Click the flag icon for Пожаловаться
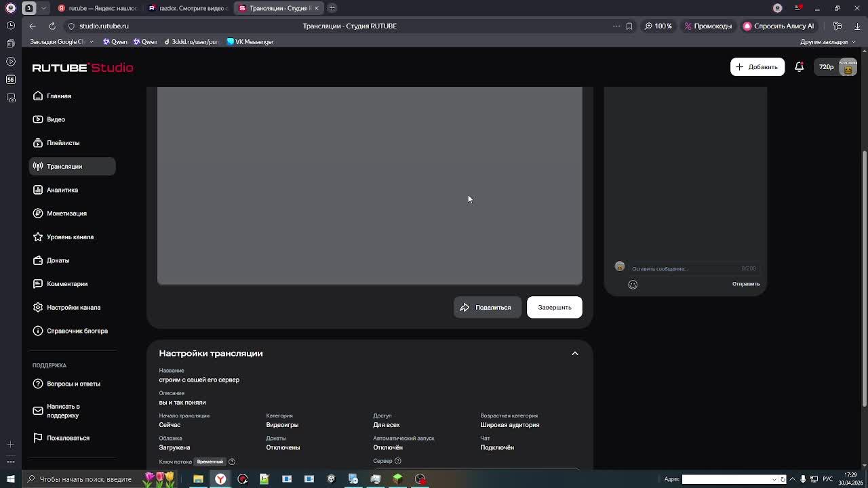868x488 pixels. click(x=38, y=438)
